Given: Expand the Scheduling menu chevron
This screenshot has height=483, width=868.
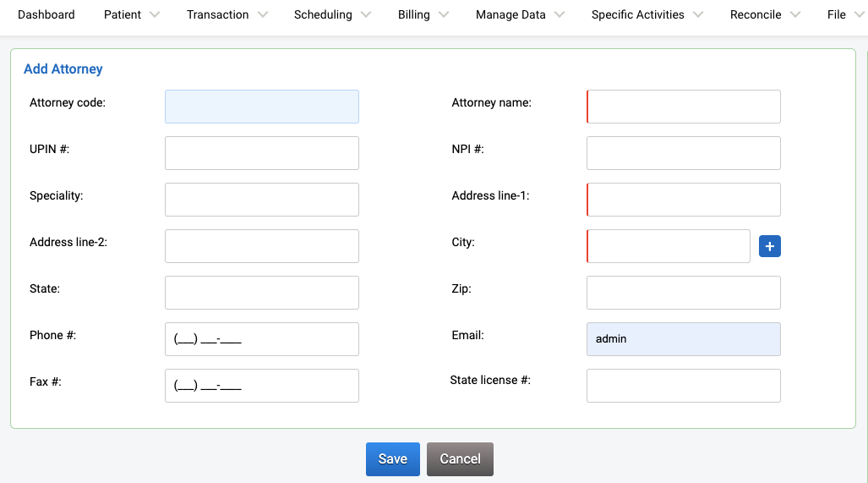Looking at the screenshot, I should pos(366,14).
